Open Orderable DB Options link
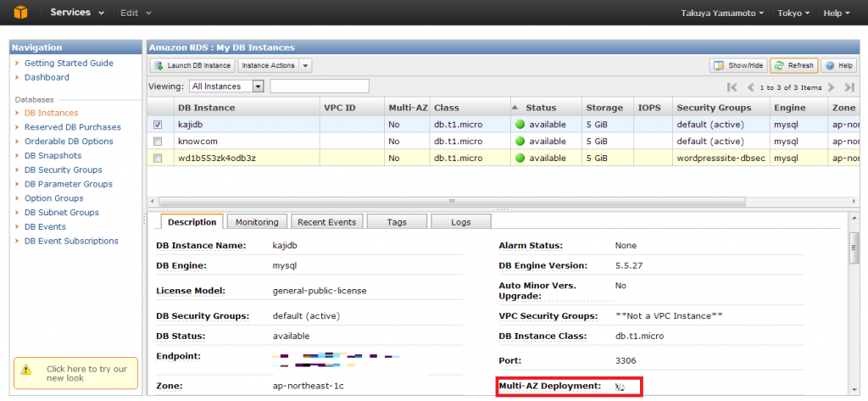Viewport: 868px width, 401px height. point(69,142)
